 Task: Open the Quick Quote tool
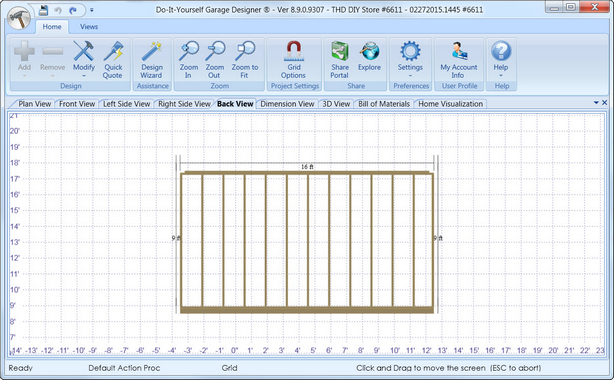click(x=113, y=60)
